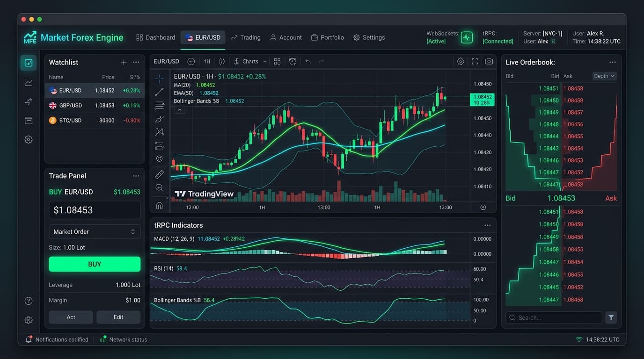Open the Portfolio tab
This screenshot has width=644, height=359.
click(328, 37)
